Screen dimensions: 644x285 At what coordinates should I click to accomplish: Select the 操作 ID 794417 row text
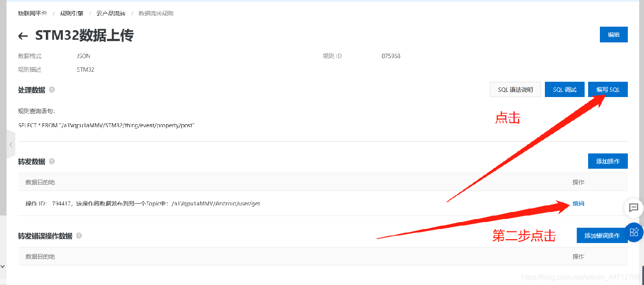coord(143,203)
